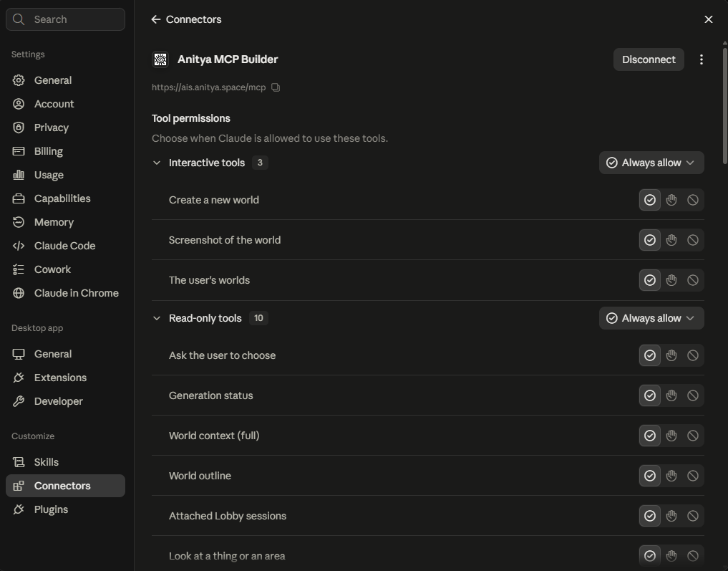The height and width of the screenshot is (571, 728).
Task: Block the Create a new world tool
Action: [x=693, y=200]
